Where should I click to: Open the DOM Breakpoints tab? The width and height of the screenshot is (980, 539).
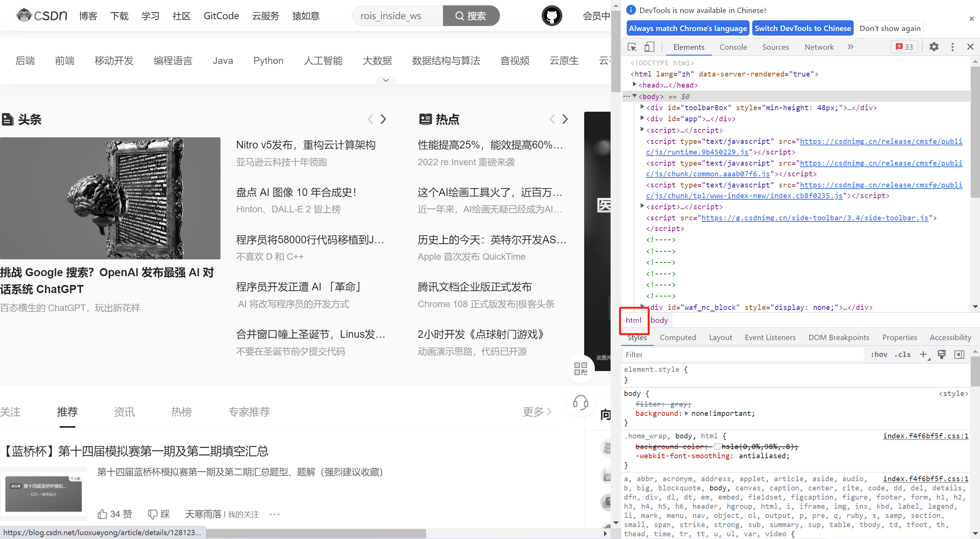[839, 337]
